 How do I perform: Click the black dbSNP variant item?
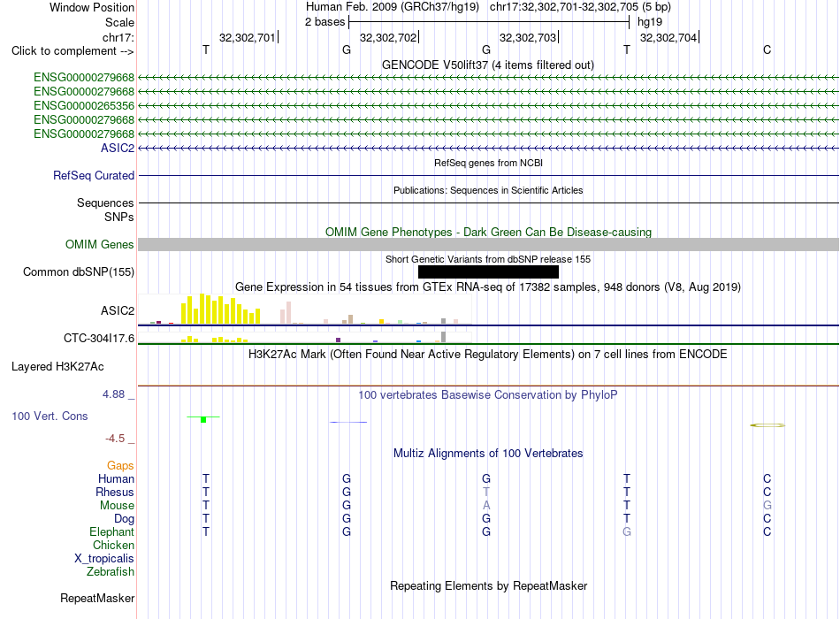pyautogui.click(x=488, y=271)
